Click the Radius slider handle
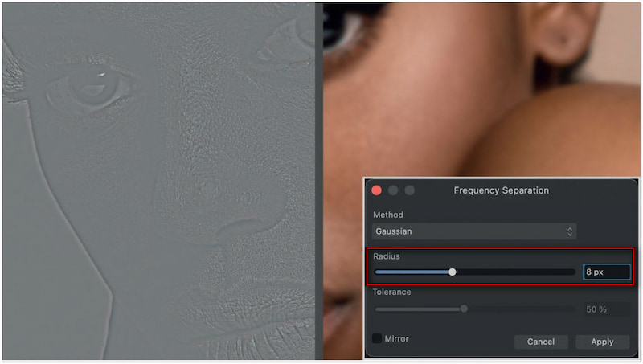Image resolution: width=643 pixels, height=364 pixels. pyautogui.click(x=453, y=272)
